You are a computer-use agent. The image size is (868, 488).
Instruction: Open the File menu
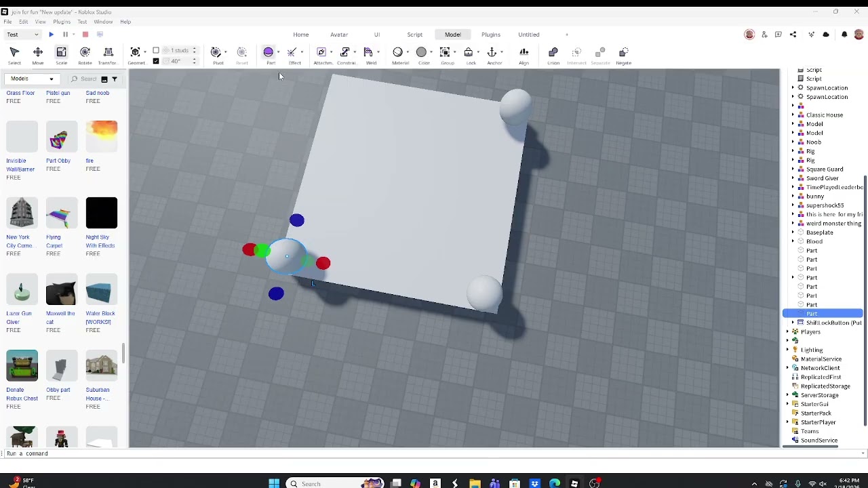pos(7,22)
